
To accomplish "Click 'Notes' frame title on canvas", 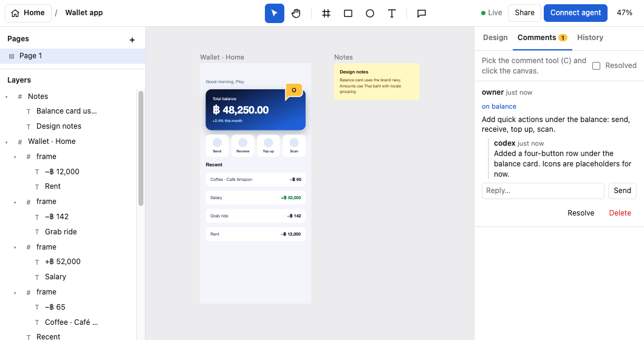I will 343,57.
